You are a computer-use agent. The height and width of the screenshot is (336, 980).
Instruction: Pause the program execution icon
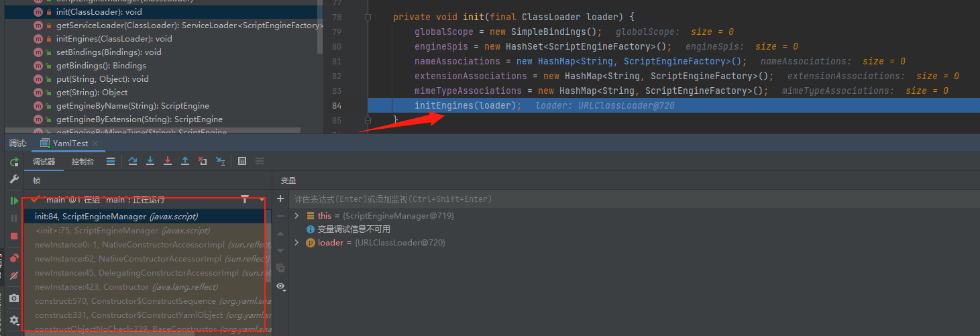pyautogui.click(x=14, y=219)
